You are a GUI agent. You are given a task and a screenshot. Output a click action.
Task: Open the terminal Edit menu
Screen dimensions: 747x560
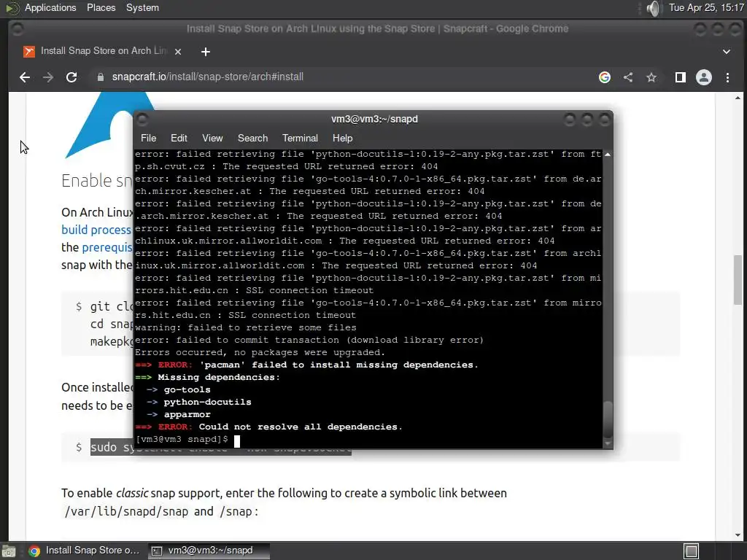click(179, 138)
